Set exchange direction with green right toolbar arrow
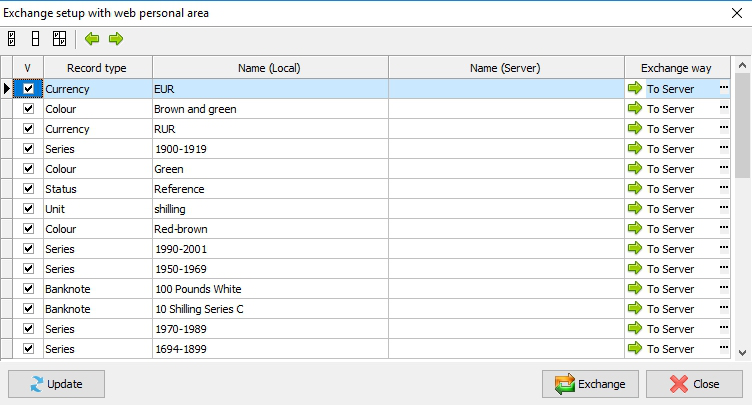The image size is (752, 405). (x=116, y=38)
